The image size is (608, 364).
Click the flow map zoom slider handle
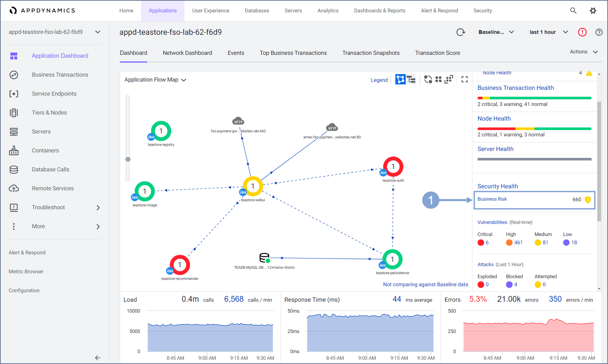(128, 159)
